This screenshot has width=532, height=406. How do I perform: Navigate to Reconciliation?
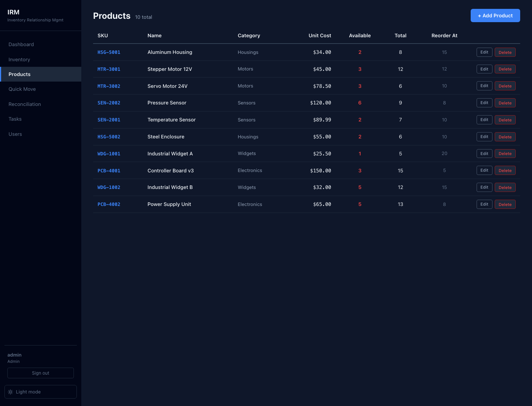pyautogui.click(x=41, y=104)
